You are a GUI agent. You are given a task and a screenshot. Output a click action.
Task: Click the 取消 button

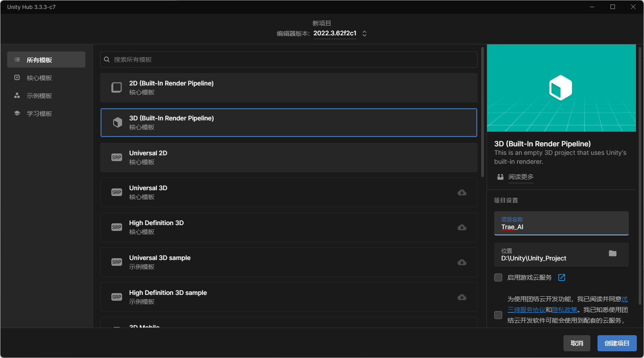click(x=577, y=343)
